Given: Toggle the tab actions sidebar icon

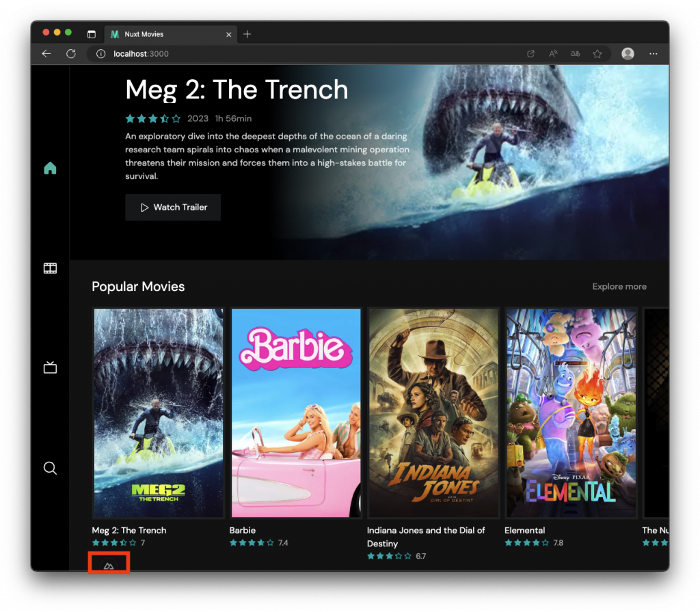Looking at the screenshot, I should point(92,34).
